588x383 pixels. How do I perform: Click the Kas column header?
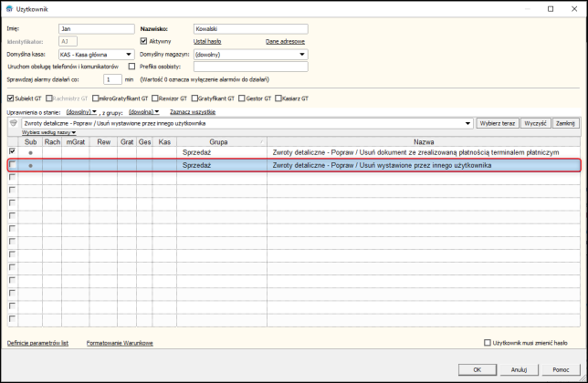[164, 142]
